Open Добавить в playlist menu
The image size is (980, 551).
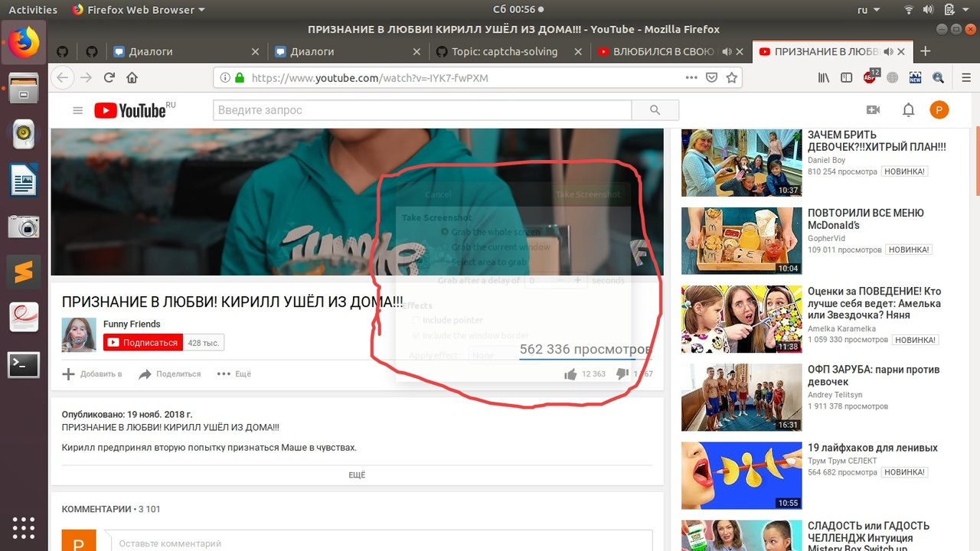(x=92, y=374)
